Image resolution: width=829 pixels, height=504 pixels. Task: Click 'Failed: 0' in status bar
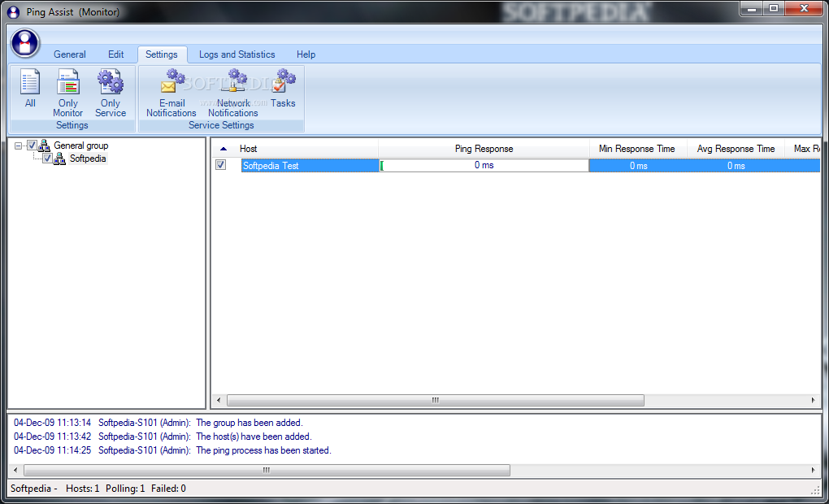click(x=168, y=488)
